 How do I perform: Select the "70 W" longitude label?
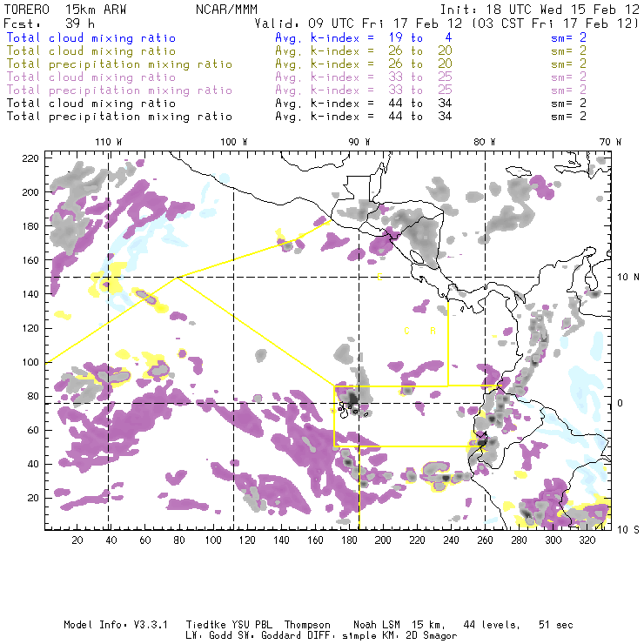point(610,142)
